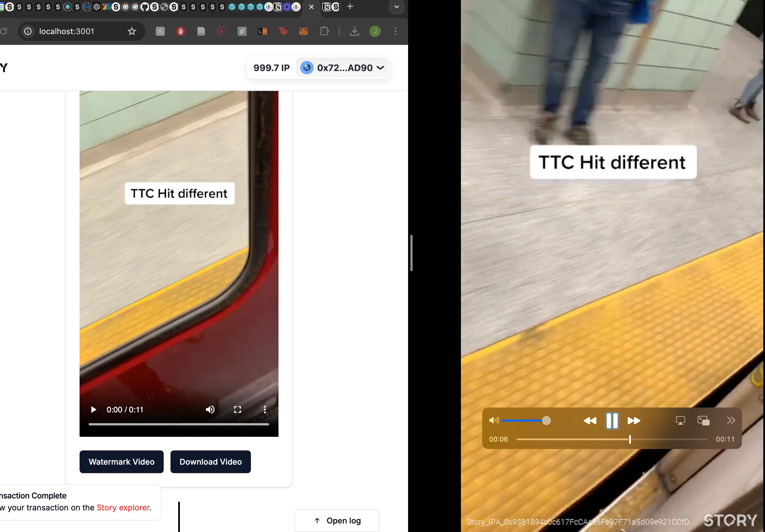765x532 pixels.
Task: Toggle fullscreen on the video player
Action: pyautogui.click(x=238, y=409)
